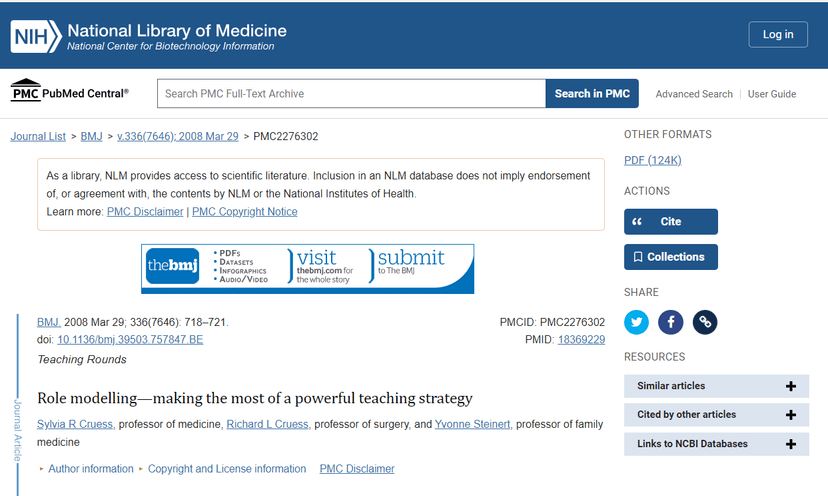Open the PMC PubMed Central logo

point(69,93)
